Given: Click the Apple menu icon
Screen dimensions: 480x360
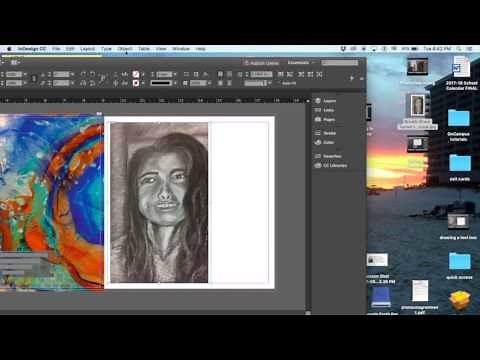Looking at the screenshot, I should coord(9,49).
